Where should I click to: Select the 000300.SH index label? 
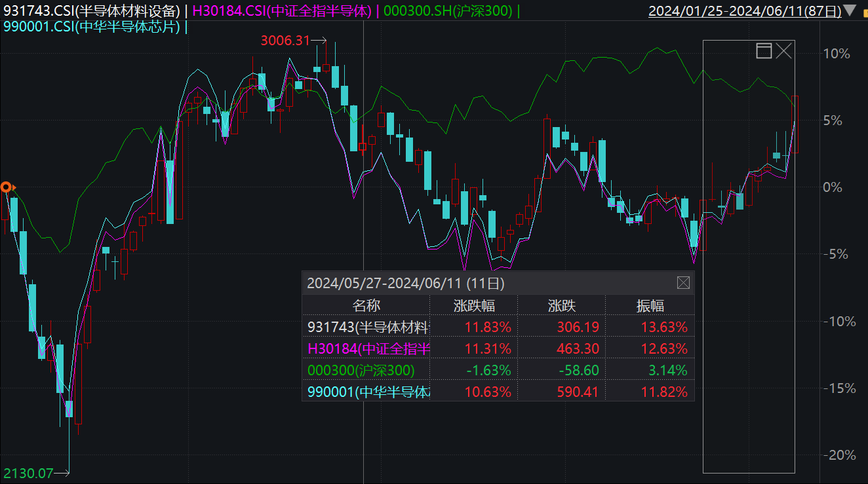click(448, 10)
